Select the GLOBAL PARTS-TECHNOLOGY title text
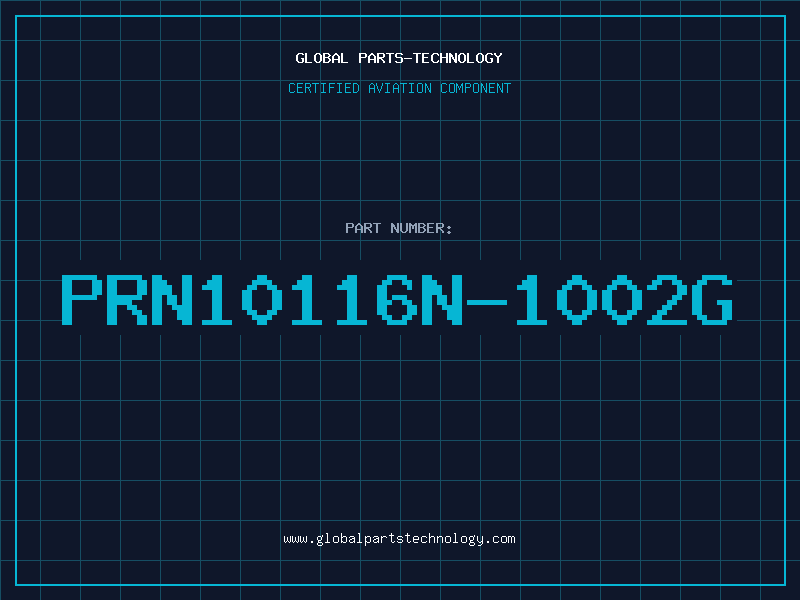800x600 pixels. click(399, 58)
